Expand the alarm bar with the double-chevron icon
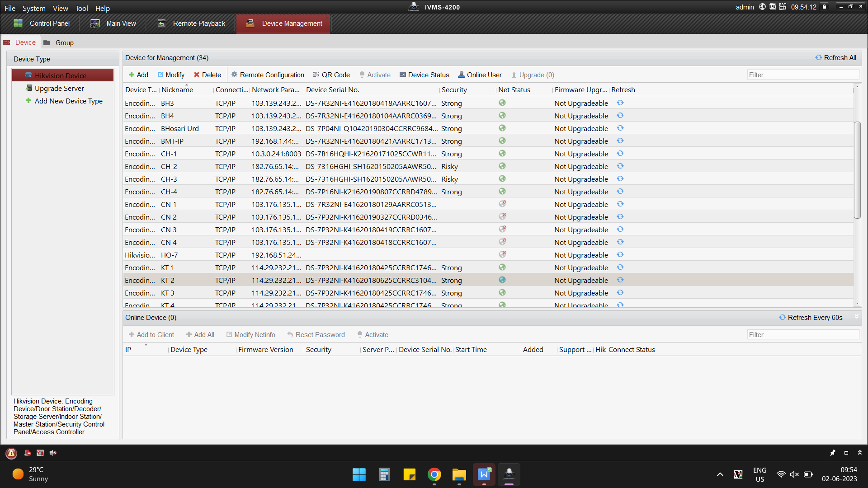The image size is (868, 488). 860,453
